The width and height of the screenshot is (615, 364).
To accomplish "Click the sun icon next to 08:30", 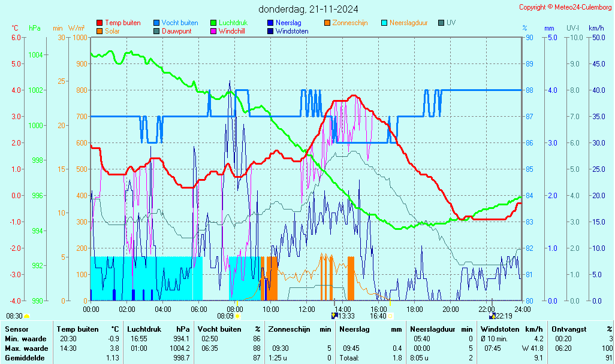I will point(26,316).
